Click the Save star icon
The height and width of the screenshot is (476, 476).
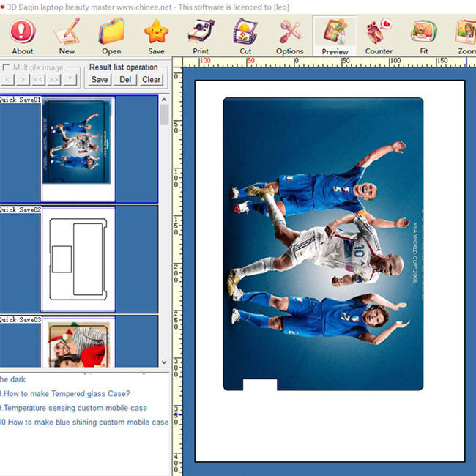click(x=156, y=36)
